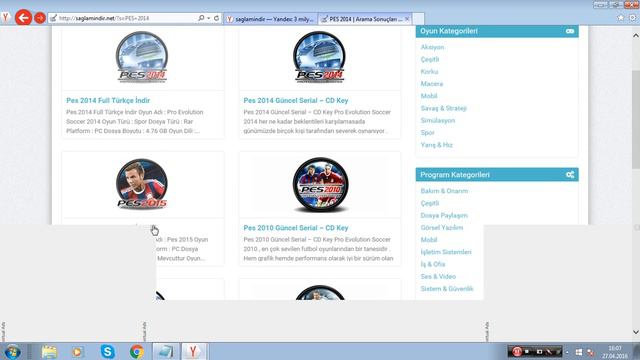
Task: Open the Savaş & Strateji category
Action: [443, 109]
